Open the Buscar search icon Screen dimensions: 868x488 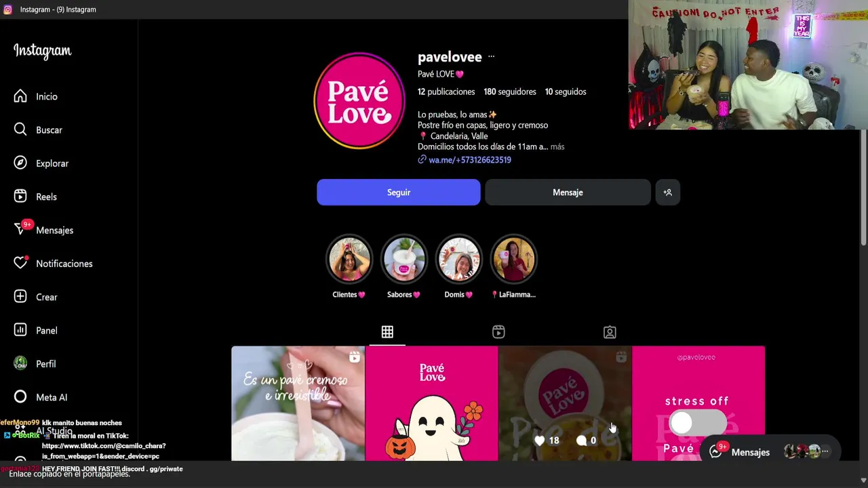(20, 129)
